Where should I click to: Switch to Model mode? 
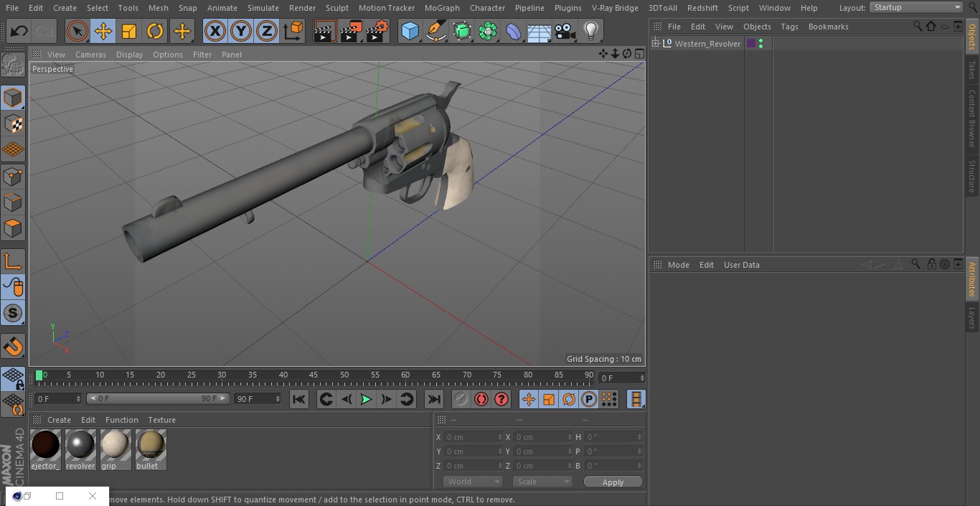click(13, 98)
